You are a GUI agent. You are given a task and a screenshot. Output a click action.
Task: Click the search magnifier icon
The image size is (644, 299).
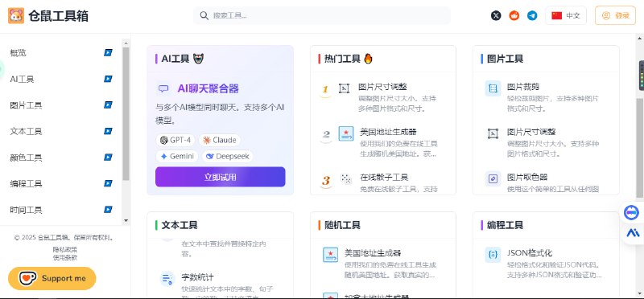[x=204, y=15]
